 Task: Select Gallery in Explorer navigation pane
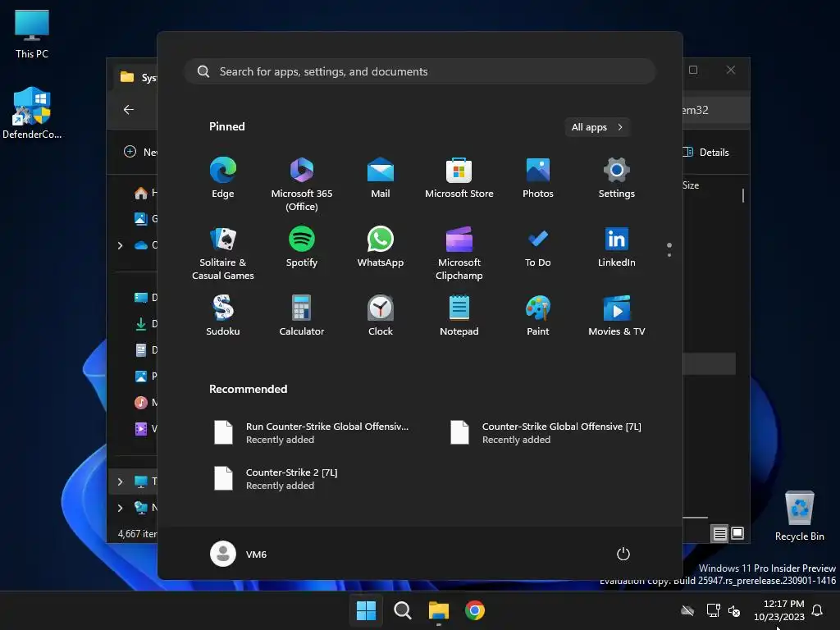pos(144,218)
